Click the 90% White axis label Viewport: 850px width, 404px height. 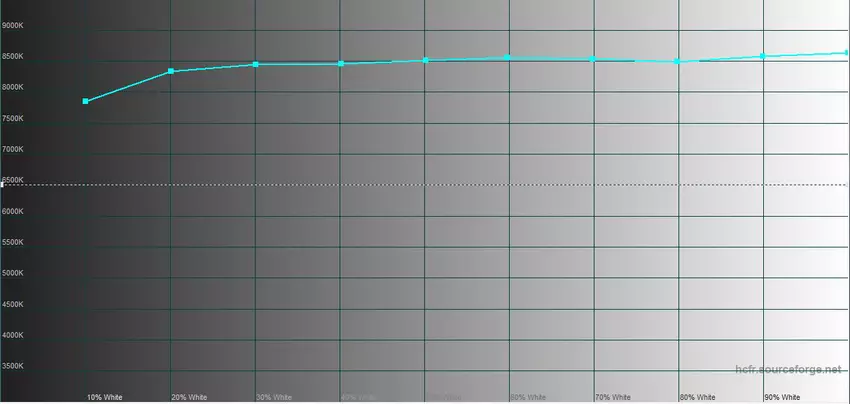coord(782,397)
